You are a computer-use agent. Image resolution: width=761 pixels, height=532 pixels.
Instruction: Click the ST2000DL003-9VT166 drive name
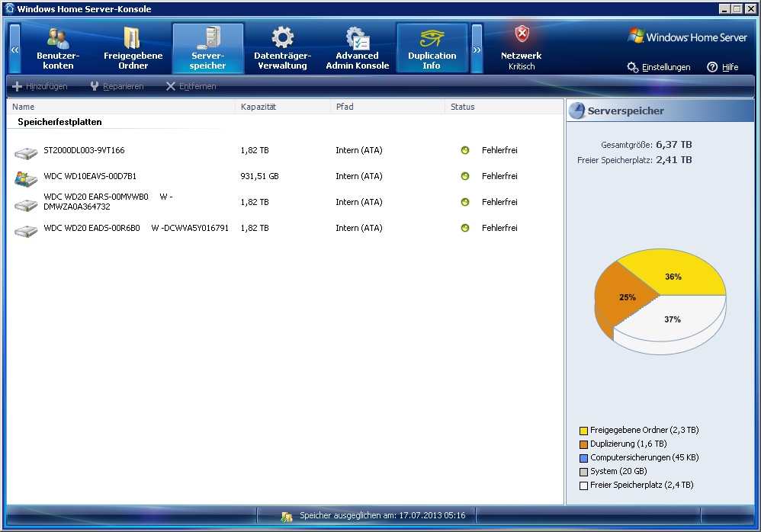[84, 150]
